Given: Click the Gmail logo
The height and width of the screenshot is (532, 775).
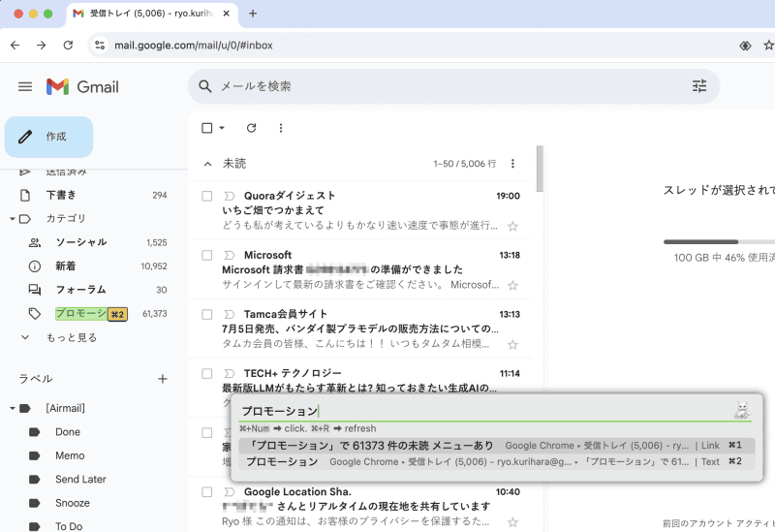Looking at the screenshot, I should pos(82,87).
